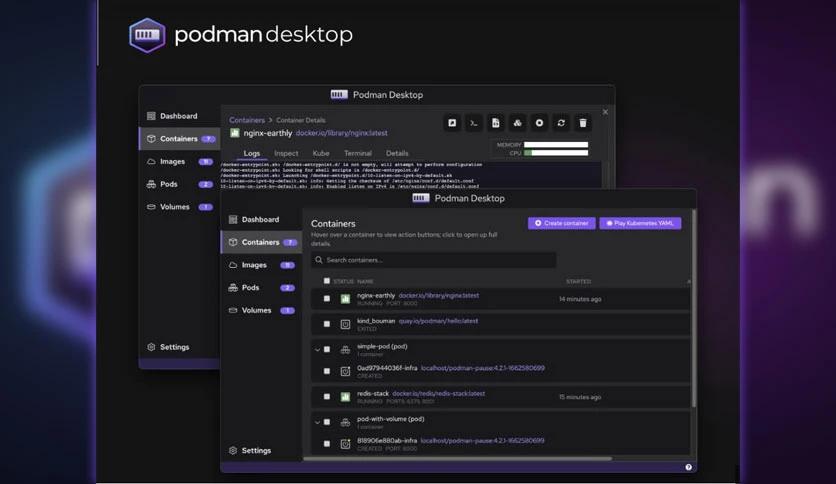Check the redis-stack row checkbox
The height and width of the screenshot is (484, 836).
[327, 397]
